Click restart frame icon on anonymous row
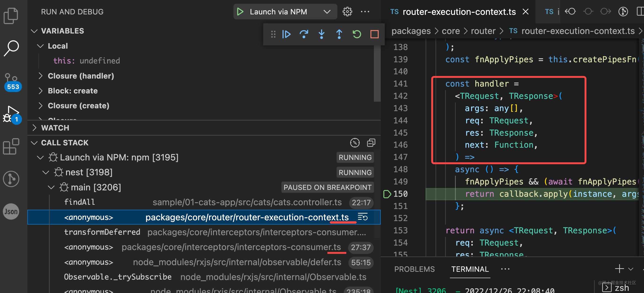This screenshot has height=293, width=644. tap(363, 217)
